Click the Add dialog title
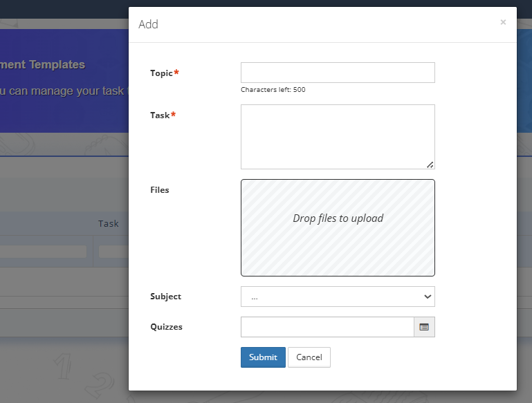The width and height of the screenshot is (532, 403). tap(148, 24)
